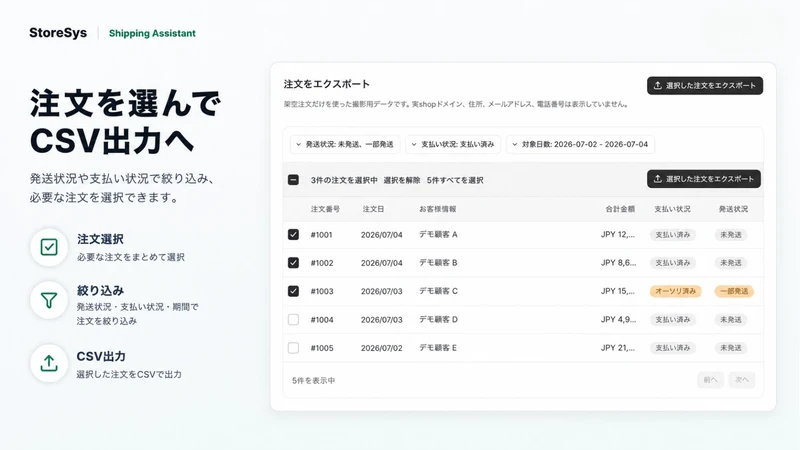Click order number #1005

[322, 348]
